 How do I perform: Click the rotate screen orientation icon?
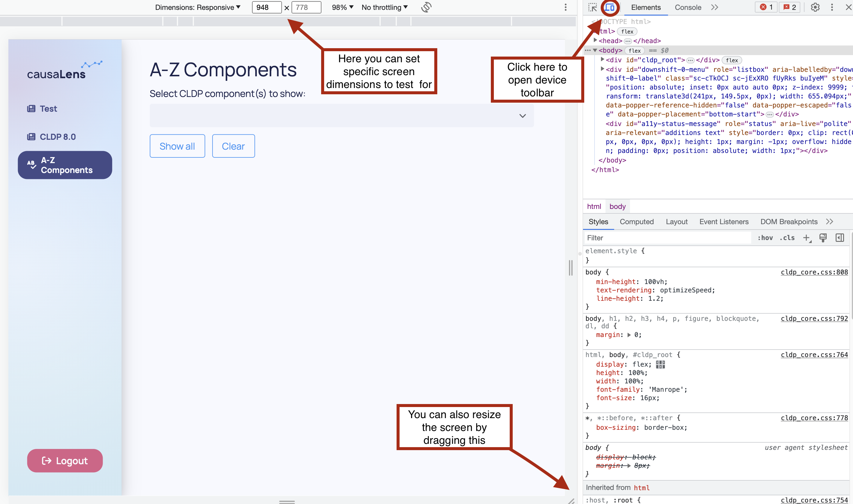coord(426,7)
